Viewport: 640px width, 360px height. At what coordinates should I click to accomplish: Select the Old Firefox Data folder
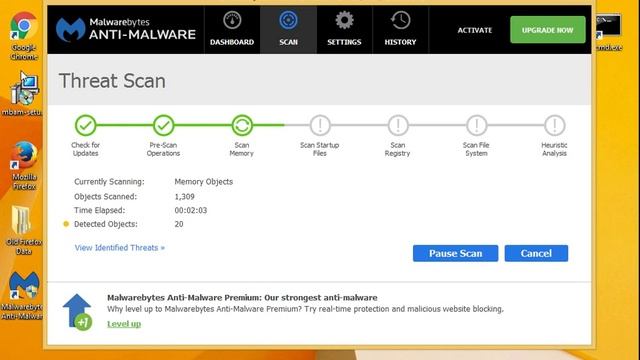tap(23, 231)
